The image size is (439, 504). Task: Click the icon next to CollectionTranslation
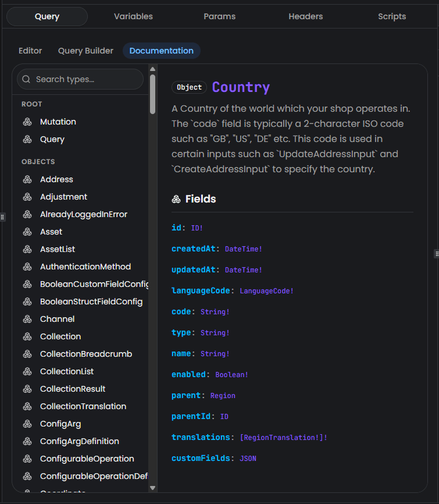[27, 406]
